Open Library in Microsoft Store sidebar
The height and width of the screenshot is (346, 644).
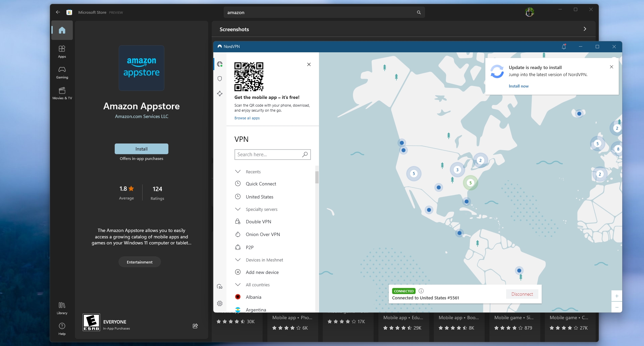62,308
